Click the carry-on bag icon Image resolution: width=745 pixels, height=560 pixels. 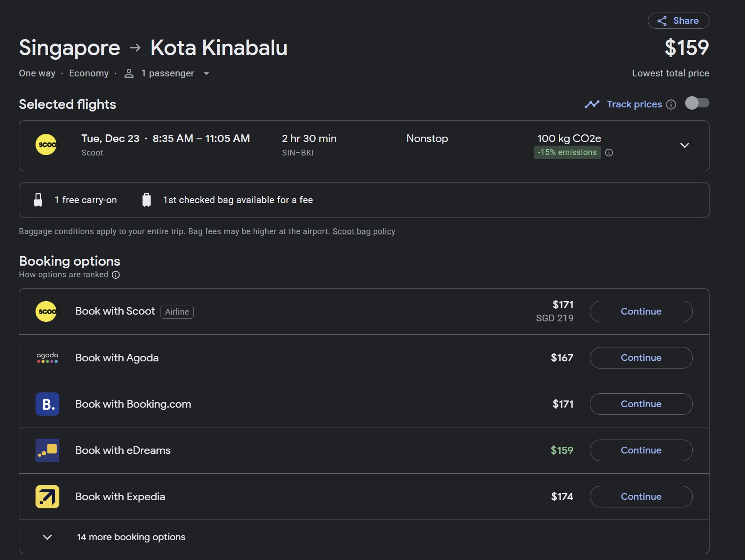pos(38,200)
